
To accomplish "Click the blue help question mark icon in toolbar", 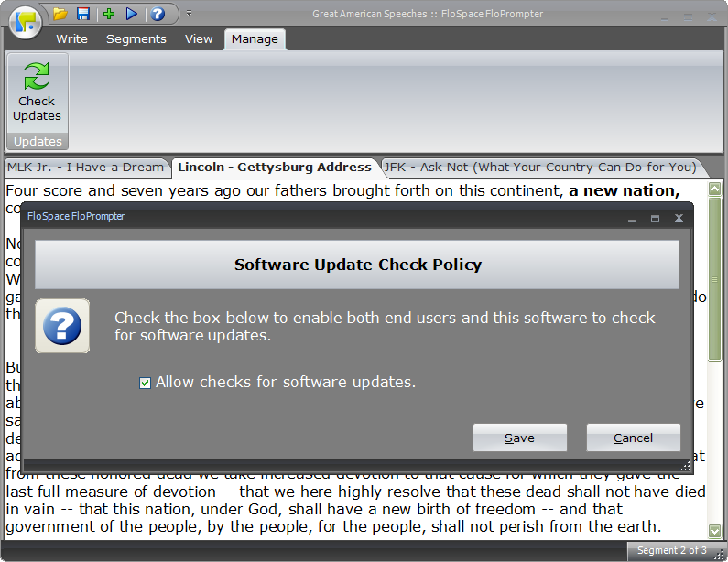I will point(158,14).
